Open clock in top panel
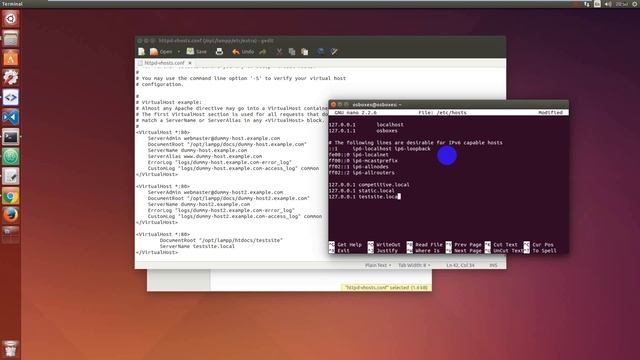640x360 pixels. tap(622, 4)
